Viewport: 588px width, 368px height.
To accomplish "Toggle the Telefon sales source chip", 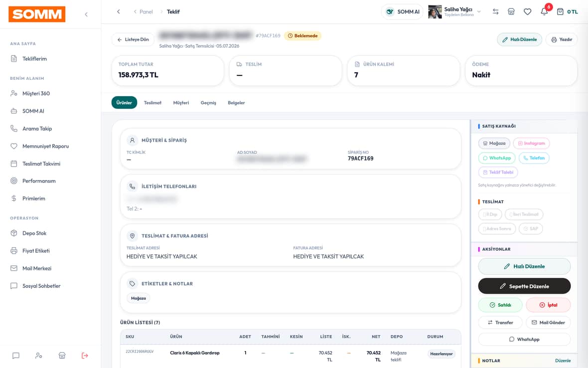I will tap(534, 158).
